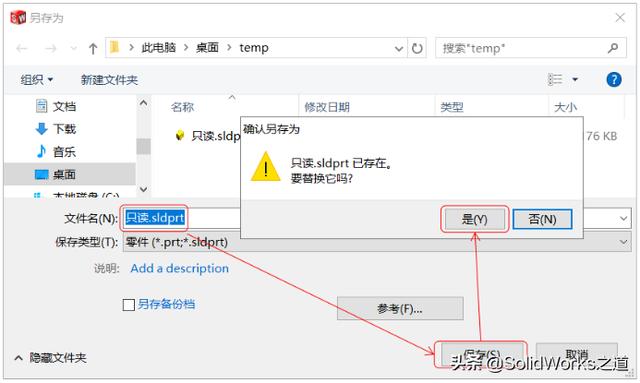Viewport: 640px width, 383px height.
Task: Expand the address bar history dropdown
Action: [x=399, y=49]
